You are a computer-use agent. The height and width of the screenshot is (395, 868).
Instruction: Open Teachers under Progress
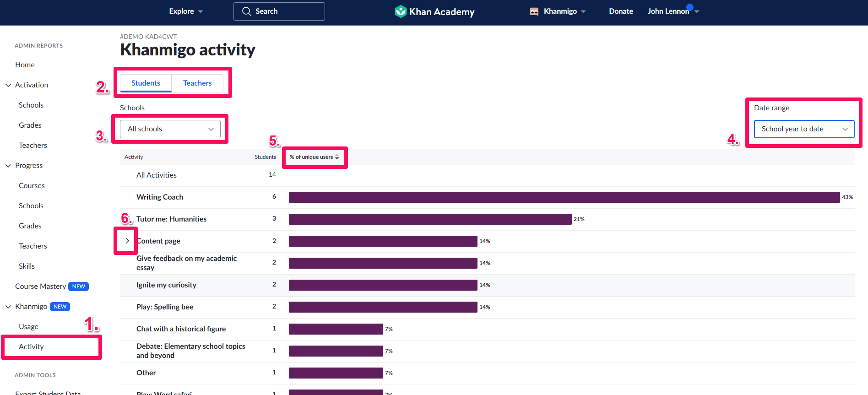[x=33, y=246]
